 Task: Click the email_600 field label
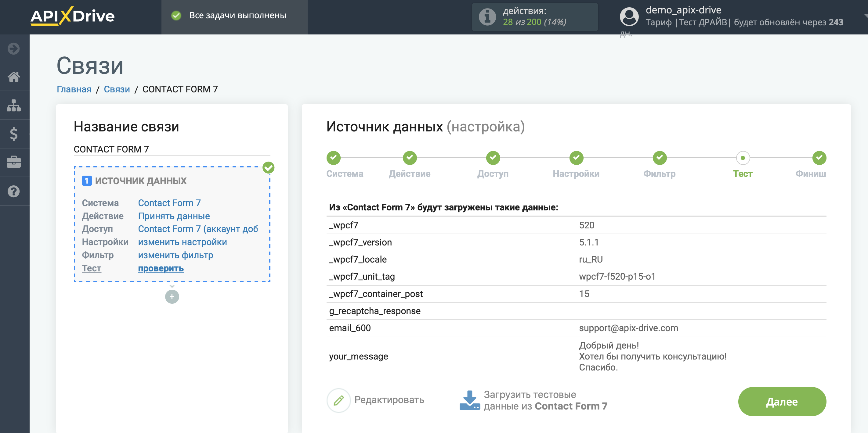pos(350,328)
